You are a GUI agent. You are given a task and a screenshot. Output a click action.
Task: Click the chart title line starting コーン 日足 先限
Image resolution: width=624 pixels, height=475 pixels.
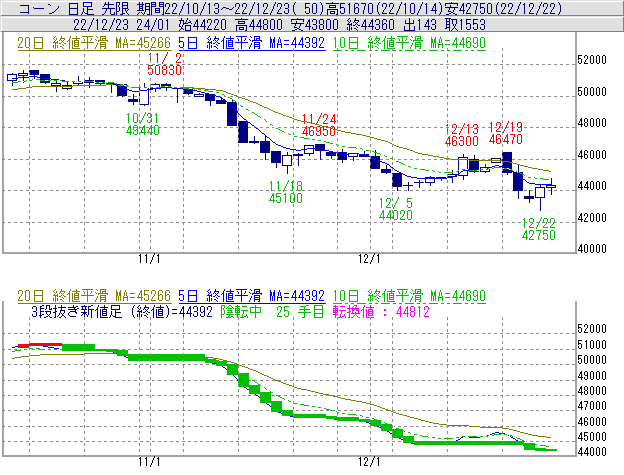point(290,8)
